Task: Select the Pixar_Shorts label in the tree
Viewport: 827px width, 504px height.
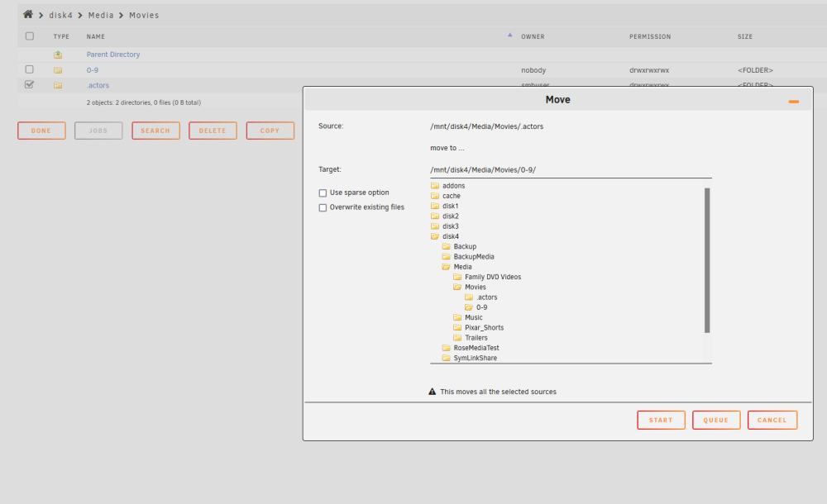Action: coord(484,327)
